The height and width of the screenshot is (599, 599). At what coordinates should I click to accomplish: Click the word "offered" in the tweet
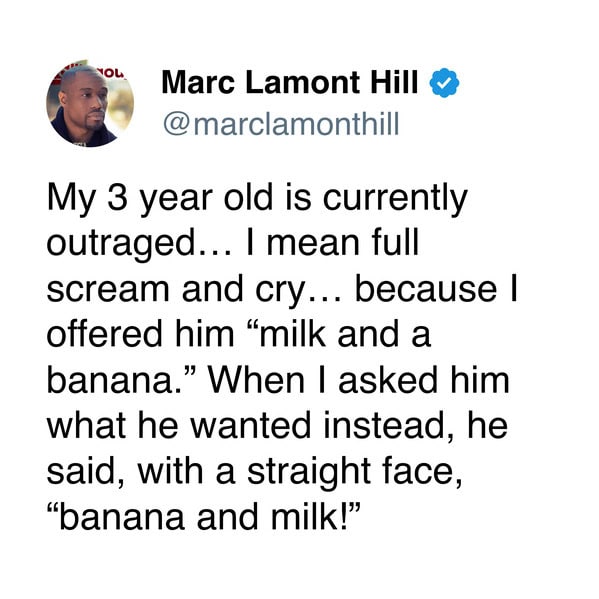[x=105, y=333]
